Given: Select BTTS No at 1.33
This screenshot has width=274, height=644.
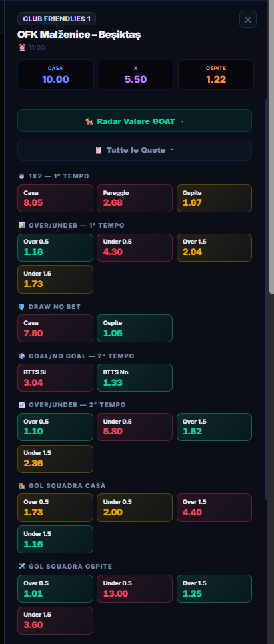Looking at the screenshot, I should [135, 378].
